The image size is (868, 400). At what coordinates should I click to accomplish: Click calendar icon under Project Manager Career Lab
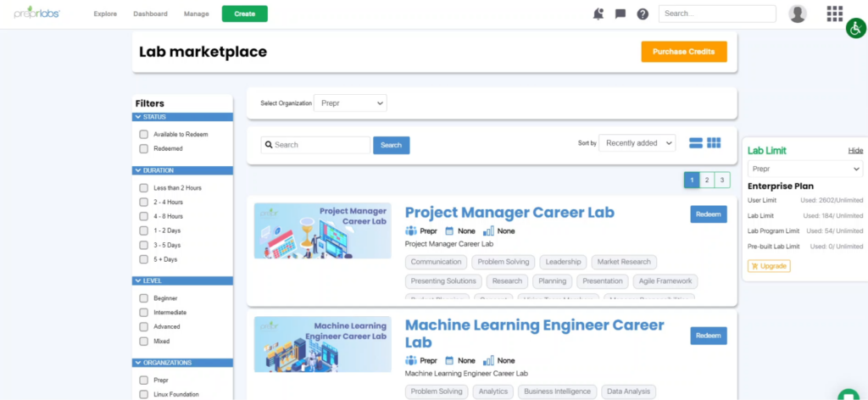click(x=449, y=231)
